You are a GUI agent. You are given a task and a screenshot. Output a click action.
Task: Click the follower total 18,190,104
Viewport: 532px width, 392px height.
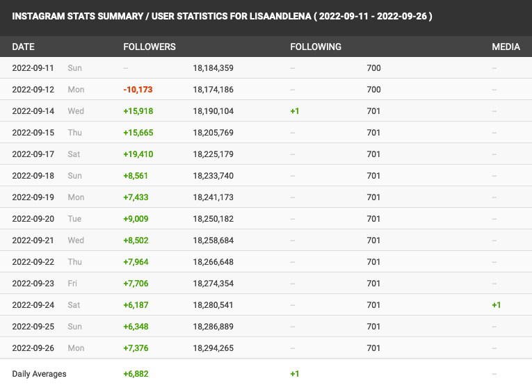(x=213, y=111)
